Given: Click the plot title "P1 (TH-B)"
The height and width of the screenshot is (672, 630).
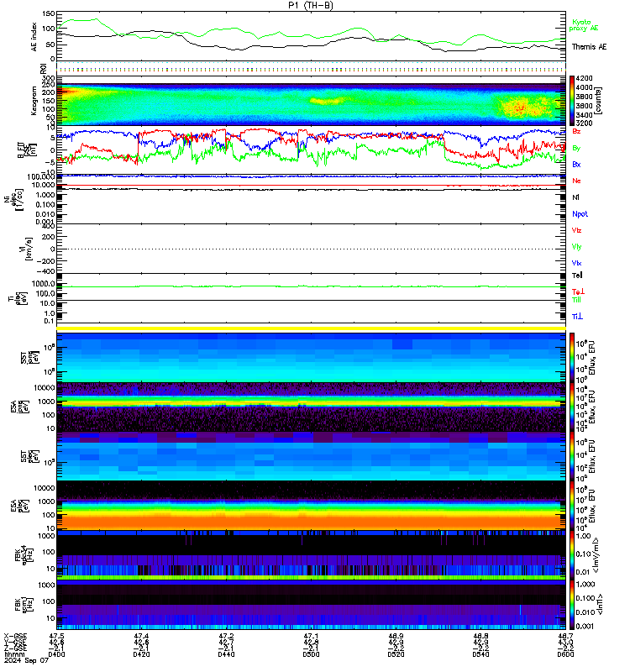Looking at the screenshot, I should click(310, 5).
